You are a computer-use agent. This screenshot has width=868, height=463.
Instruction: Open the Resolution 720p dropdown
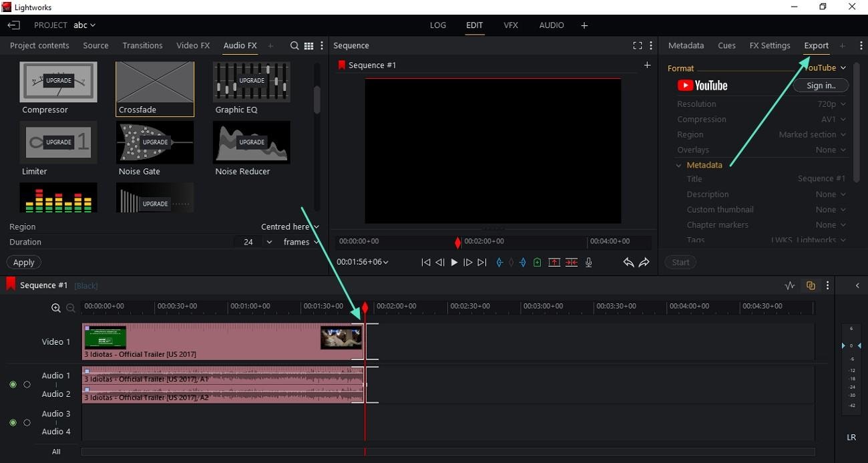[x=832, y=104]
